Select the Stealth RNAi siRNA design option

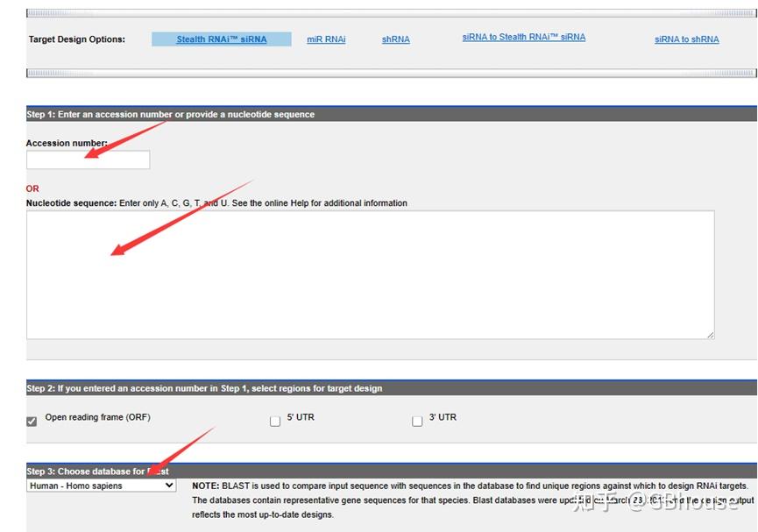tap(222, 39)
